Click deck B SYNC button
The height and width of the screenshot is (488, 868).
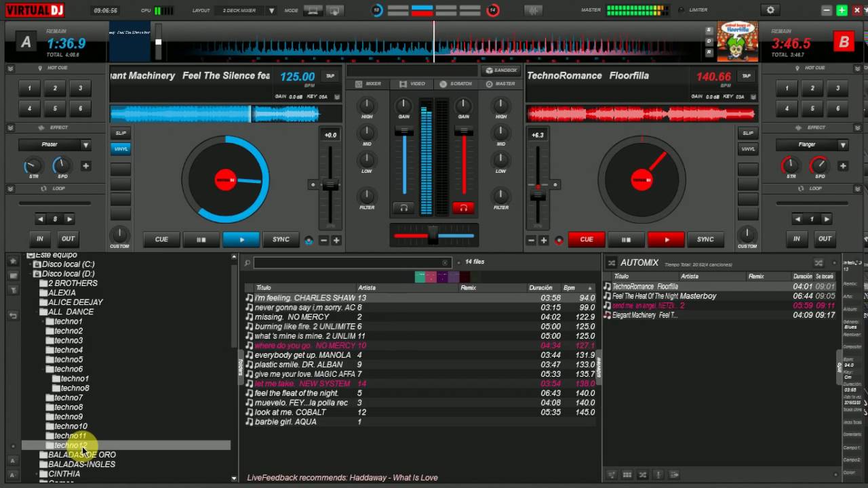(705, 239)
